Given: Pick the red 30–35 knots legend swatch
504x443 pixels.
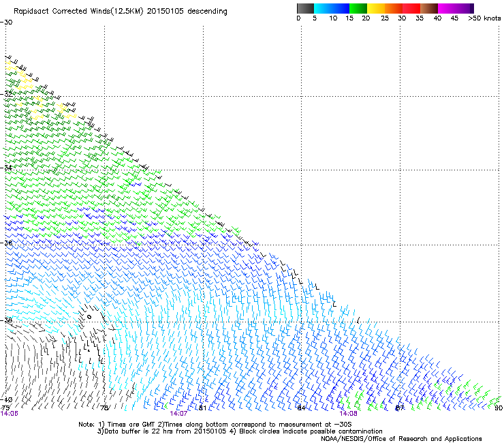Looking at the screenshot, I should 411,8.
